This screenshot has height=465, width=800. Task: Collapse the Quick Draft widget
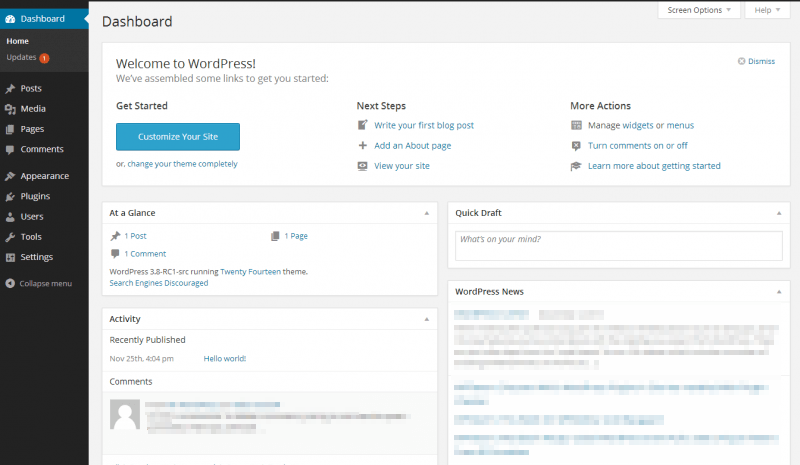tap(779, 213)
